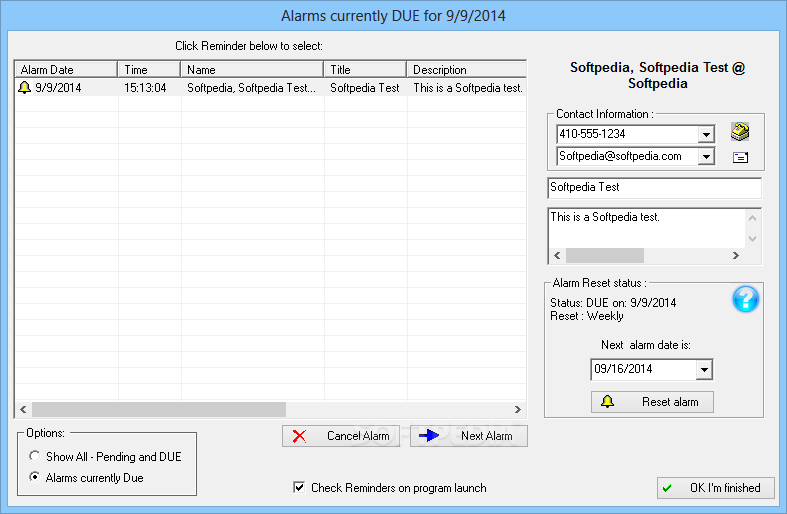
Task: Open the blue question mark help
Action: pyautogui.click(x=745, y=299)
